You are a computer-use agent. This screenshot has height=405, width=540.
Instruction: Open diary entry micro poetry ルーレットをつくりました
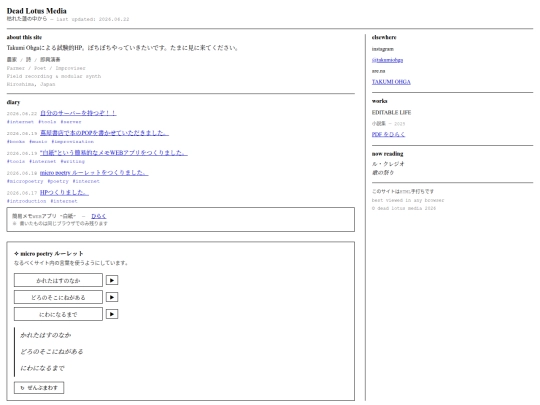[94, 173]
